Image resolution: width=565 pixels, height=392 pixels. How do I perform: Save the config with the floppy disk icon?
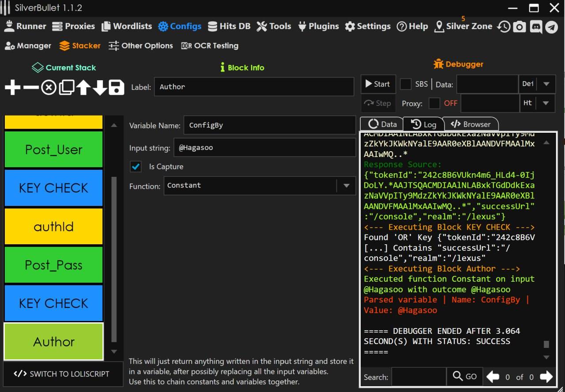[117, 87]
